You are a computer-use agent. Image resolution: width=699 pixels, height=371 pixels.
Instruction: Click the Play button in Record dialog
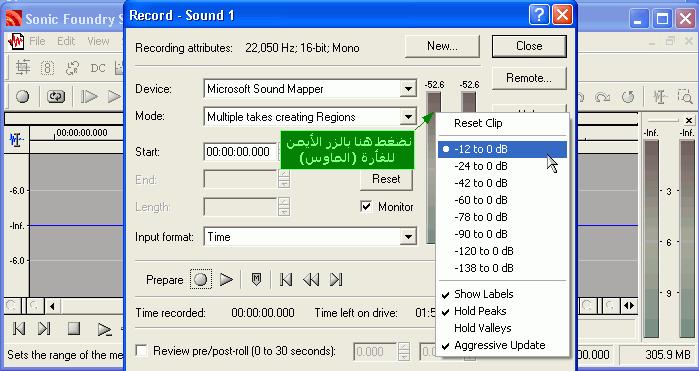226,280
